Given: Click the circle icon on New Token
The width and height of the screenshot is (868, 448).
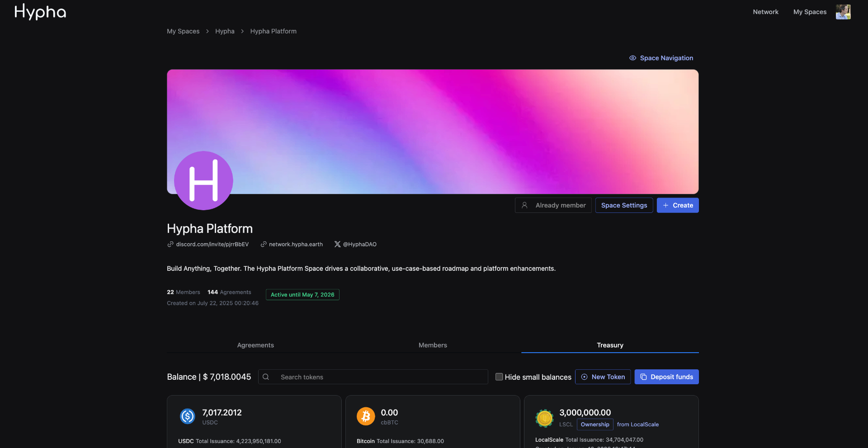Looking at the screenshot, I should coord(584,377).
